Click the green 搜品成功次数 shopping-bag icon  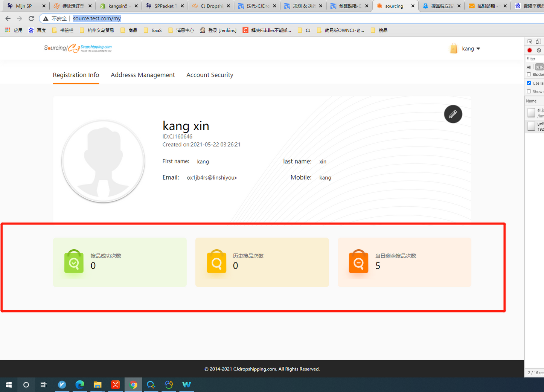pyautogui.click(x=74, y=262)
